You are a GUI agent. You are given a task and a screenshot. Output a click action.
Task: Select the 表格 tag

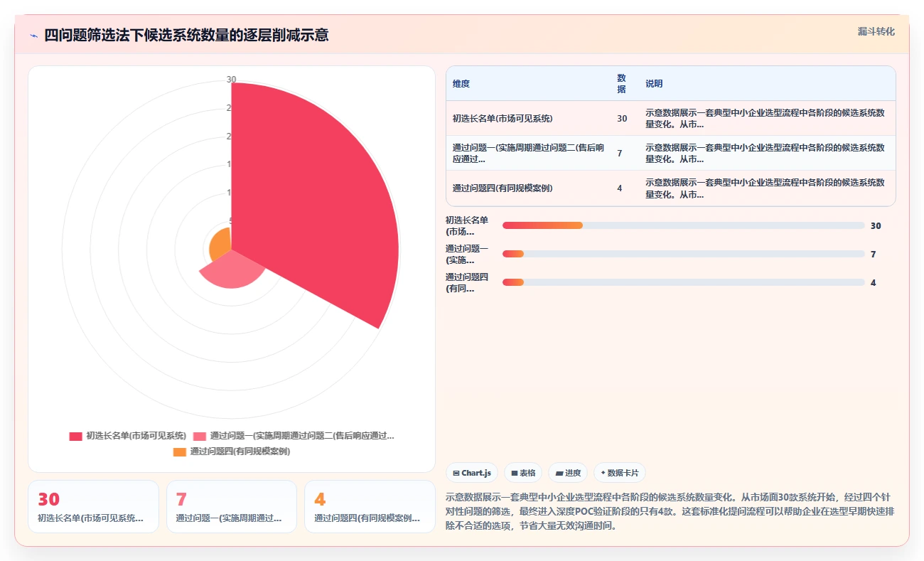point(523,473)
